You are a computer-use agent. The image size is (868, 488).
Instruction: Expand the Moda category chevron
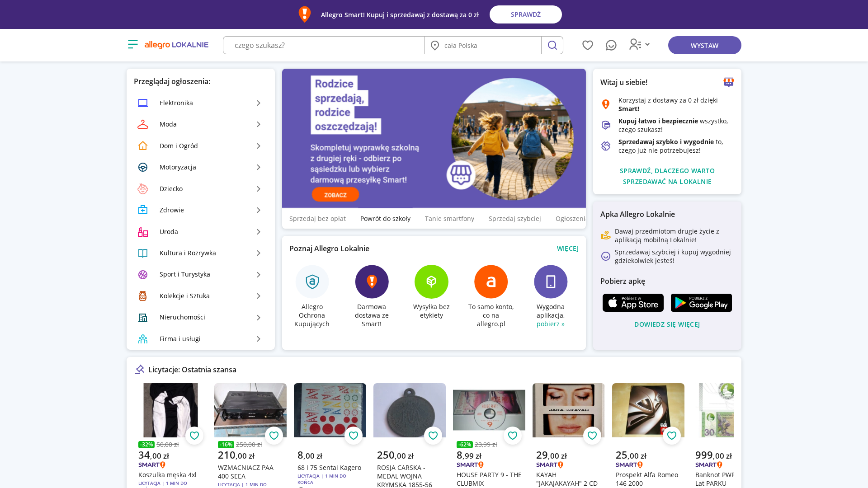pos(259,124)
